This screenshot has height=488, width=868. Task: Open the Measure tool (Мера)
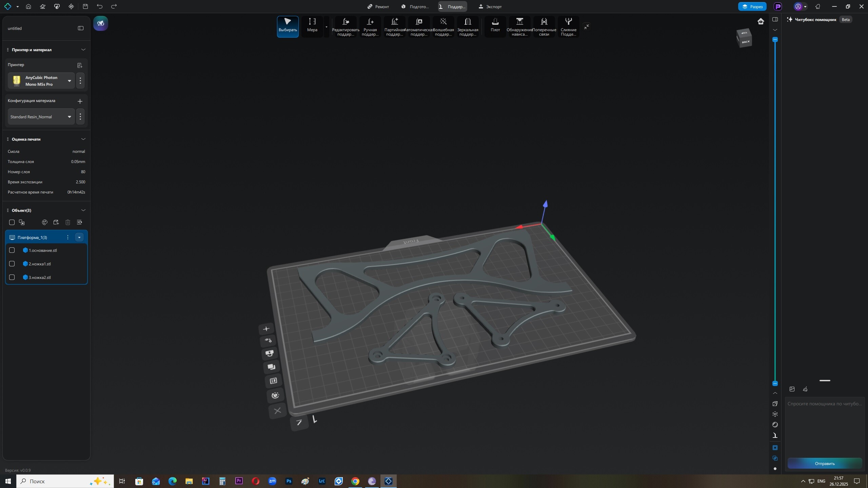click(312, 26)
